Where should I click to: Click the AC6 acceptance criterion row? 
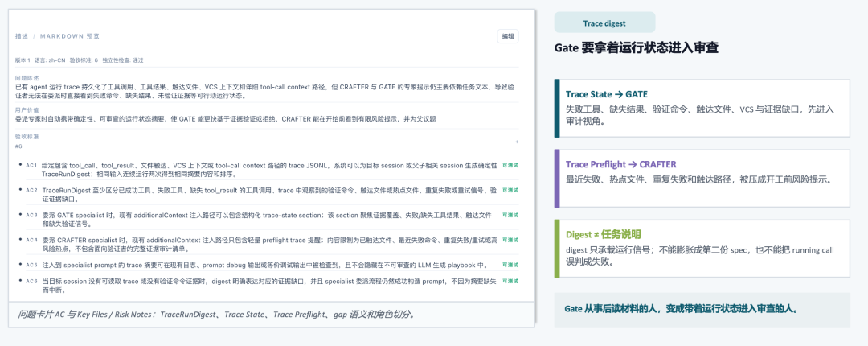268,286
